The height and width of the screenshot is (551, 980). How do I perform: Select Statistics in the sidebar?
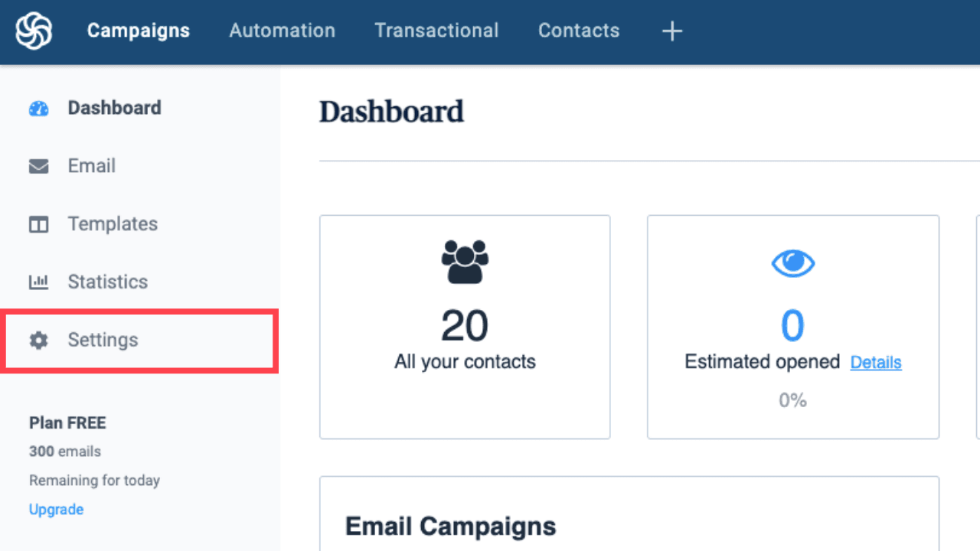(107, 282)
